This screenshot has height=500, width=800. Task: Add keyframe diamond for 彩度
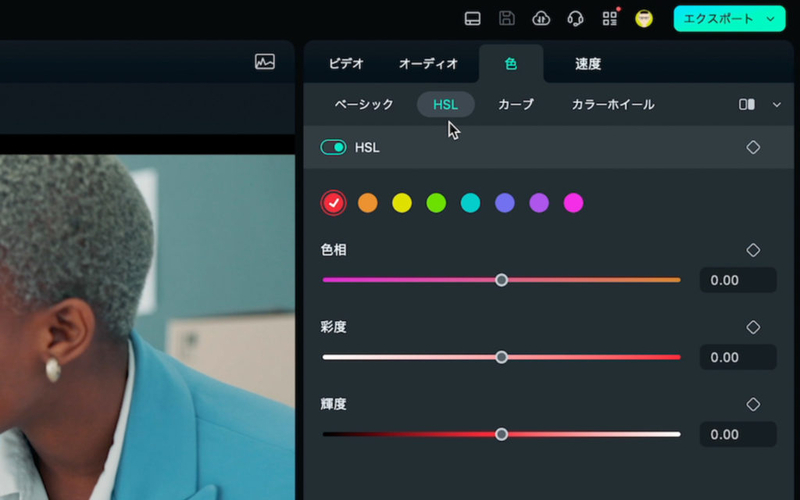point(753,327)
